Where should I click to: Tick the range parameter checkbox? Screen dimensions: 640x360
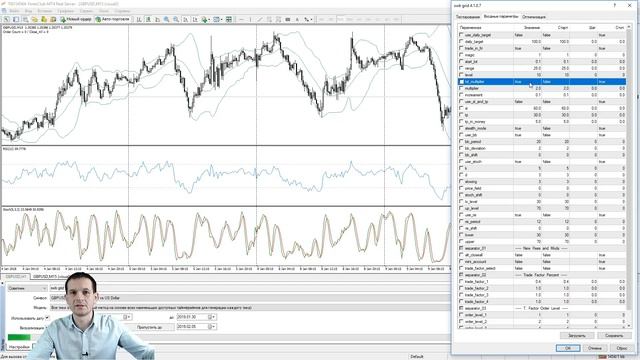[x=462, y=68]
